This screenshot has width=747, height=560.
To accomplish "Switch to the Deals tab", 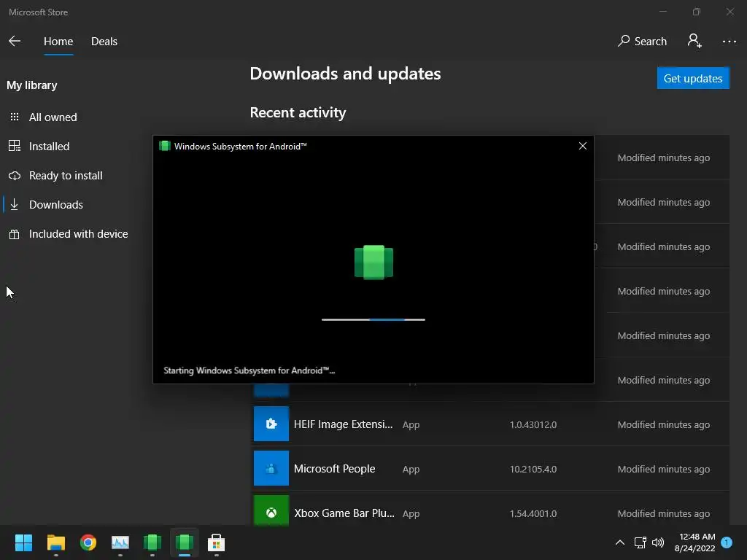I will [104, 42].
